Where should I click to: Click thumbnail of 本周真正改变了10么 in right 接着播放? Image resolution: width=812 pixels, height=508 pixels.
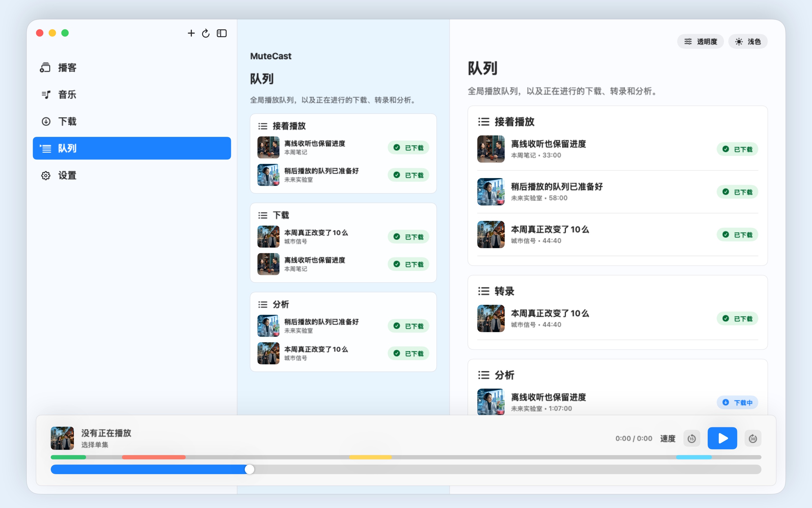pos(491,234)
